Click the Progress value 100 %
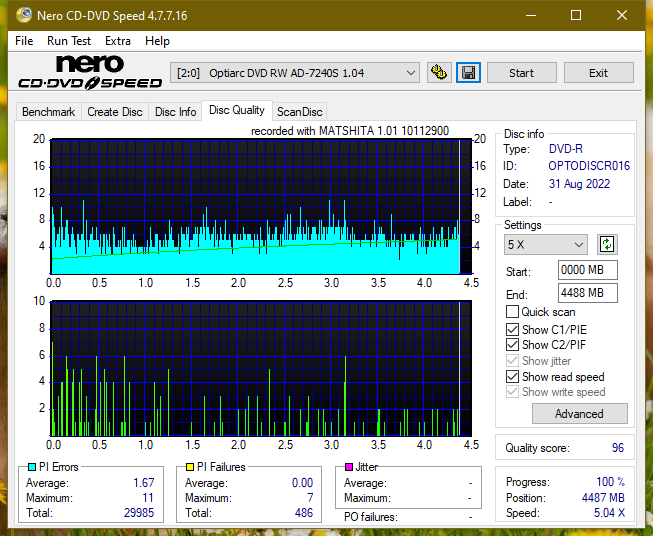Viewport: 653px width, 536px height. [611, 482]
